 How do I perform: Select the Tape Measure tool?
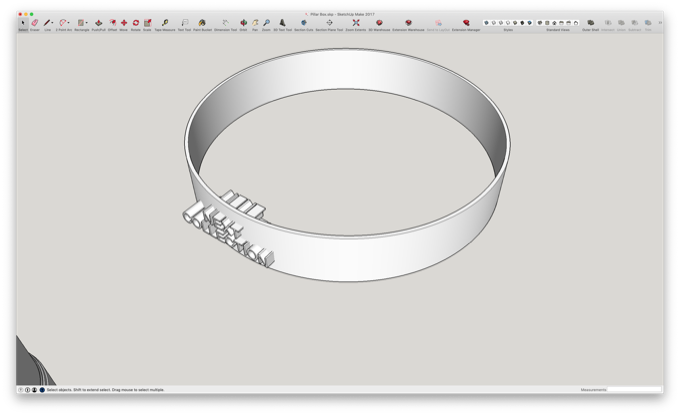pyautogui.click(x=165, y=23)
